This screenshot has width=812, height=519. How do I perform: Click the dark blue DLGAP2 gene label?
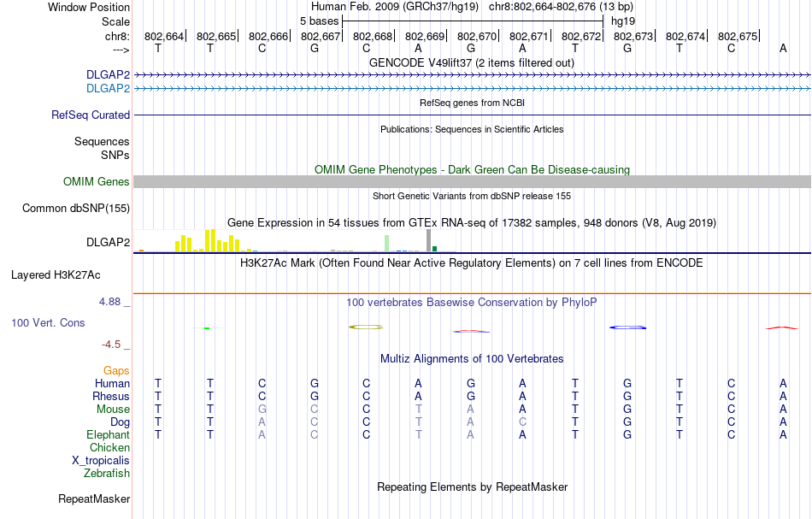click(x=108, y=74)
